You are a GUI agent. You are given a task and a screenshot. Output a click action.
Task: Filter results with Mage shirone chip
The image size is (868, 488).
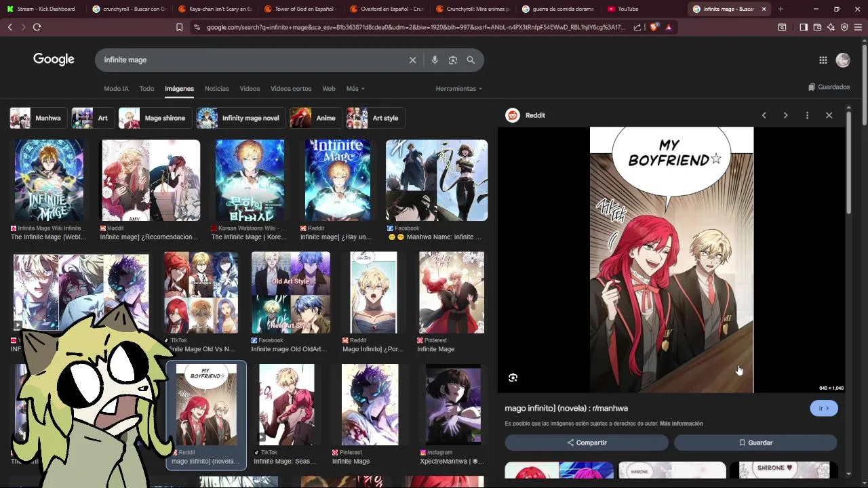pyautogui.click(x=155, y=118)
